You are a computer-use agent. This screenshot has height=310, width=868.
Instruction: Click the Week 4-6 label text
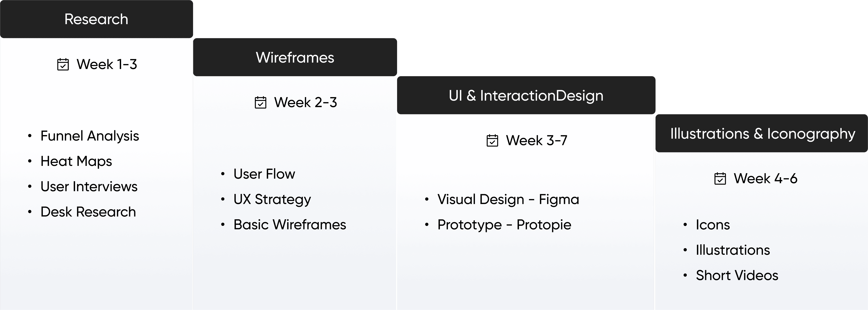click(765, 179)
